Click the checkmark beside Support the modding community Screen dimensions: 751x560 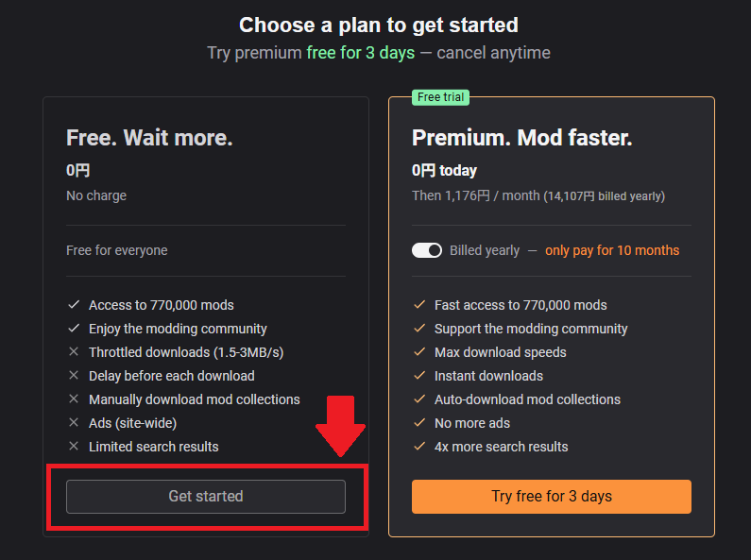pos(419,329)
